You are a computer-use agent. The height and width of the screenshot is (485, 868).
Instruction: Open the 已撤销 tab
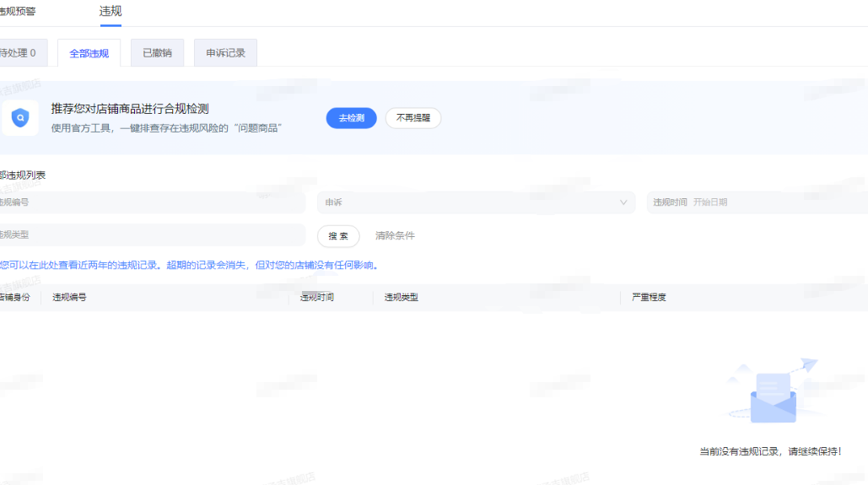pyautogui.click(x=157, y=53)
